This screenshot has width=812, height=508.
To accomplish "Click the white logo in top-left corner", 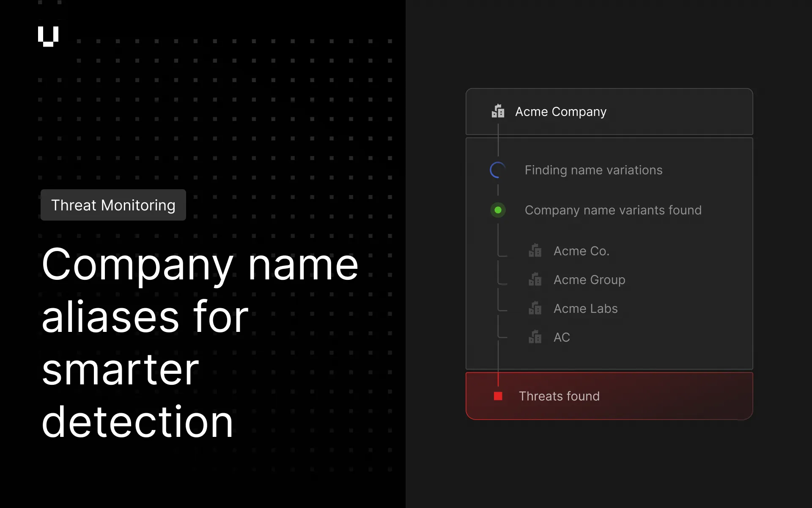I will pos(48,36).
